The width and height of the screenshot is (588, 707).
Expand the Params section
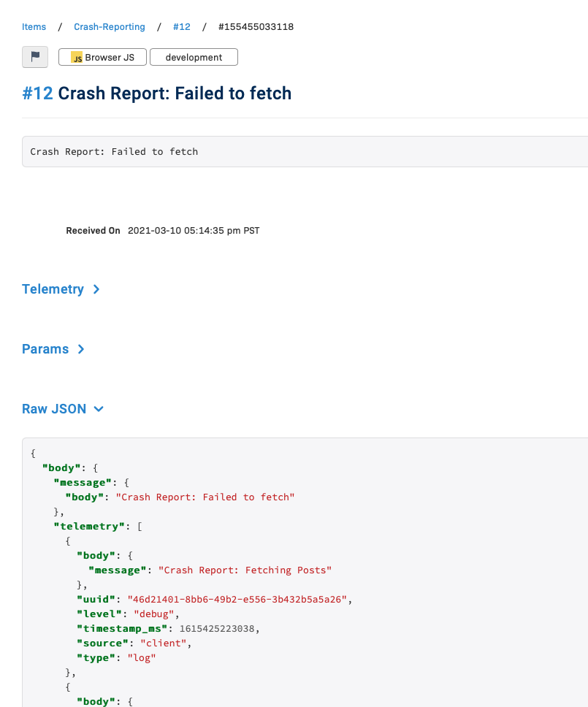(x=45, y=349)
